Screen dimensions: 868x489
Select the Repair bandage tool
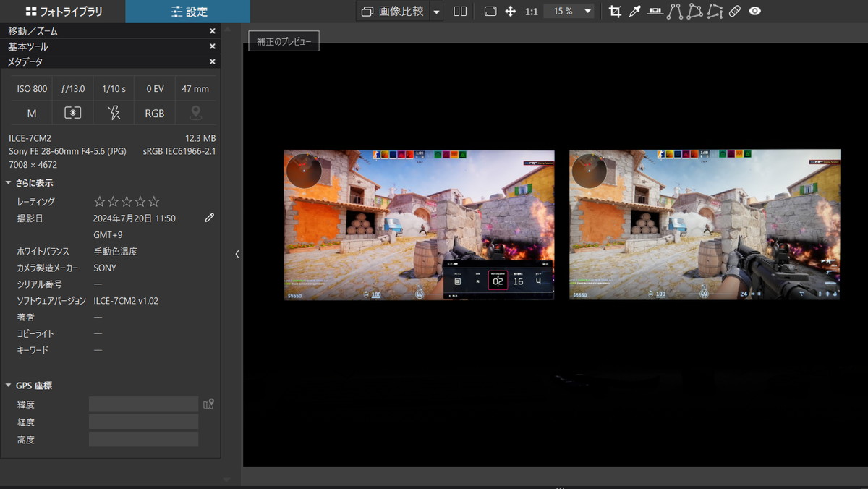click(x=735, y=12)
